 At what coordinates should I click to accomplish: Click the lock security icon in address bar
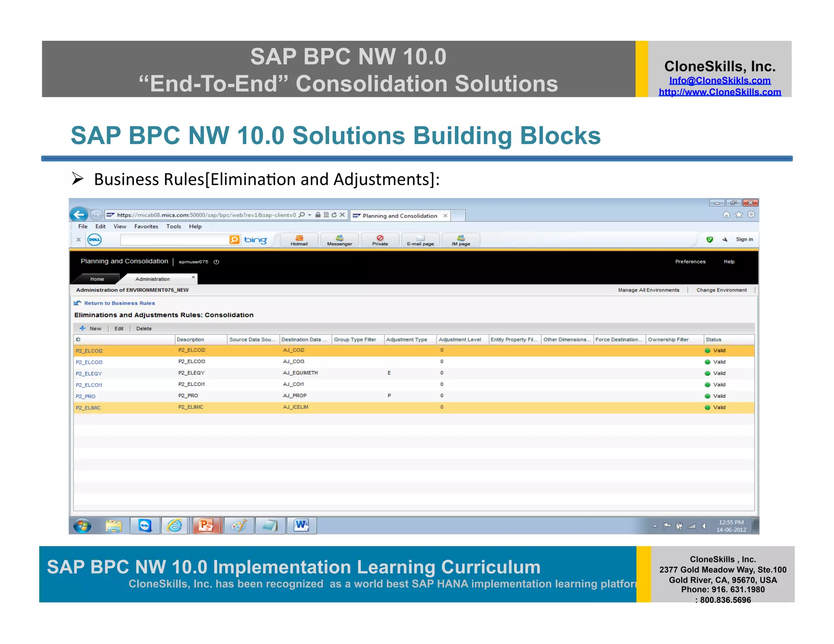click(x=318, y=215)
